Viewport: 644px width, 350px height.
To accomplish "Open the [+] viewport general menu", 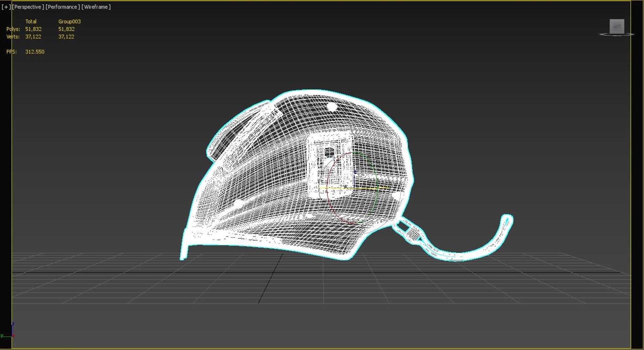I will click(x=6, y=7).
